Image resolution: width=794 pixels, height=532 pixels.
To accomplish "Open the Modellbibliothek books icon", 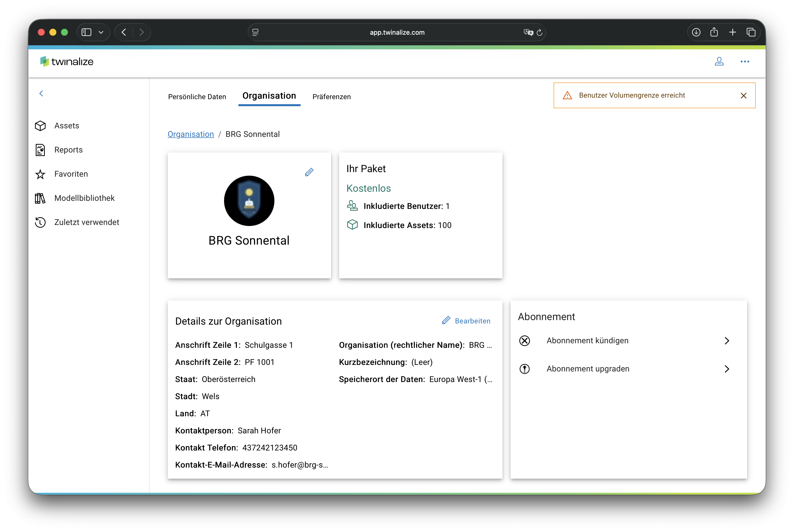I will point(40,198).
